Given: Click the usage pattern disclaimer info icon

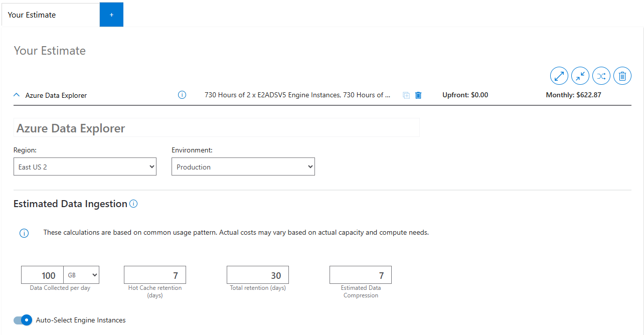Looking at the screenshot, I should point(24,233).
